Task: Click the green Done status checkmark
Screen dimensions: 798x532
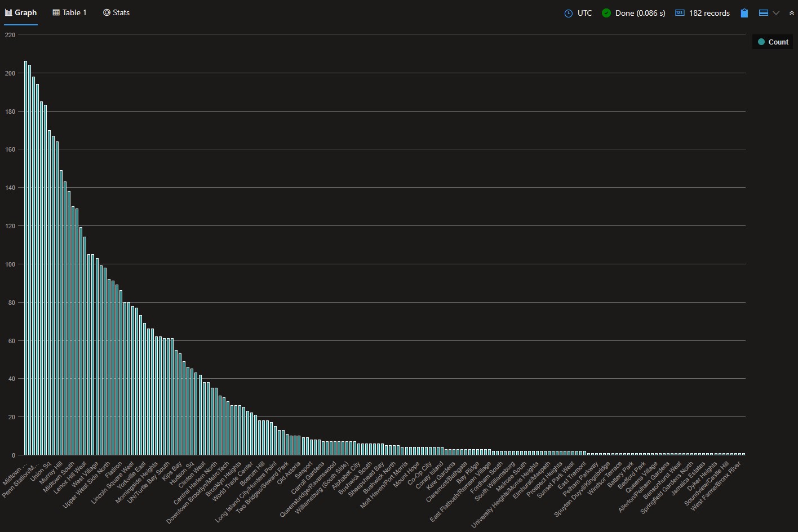Action: (606, 13)
